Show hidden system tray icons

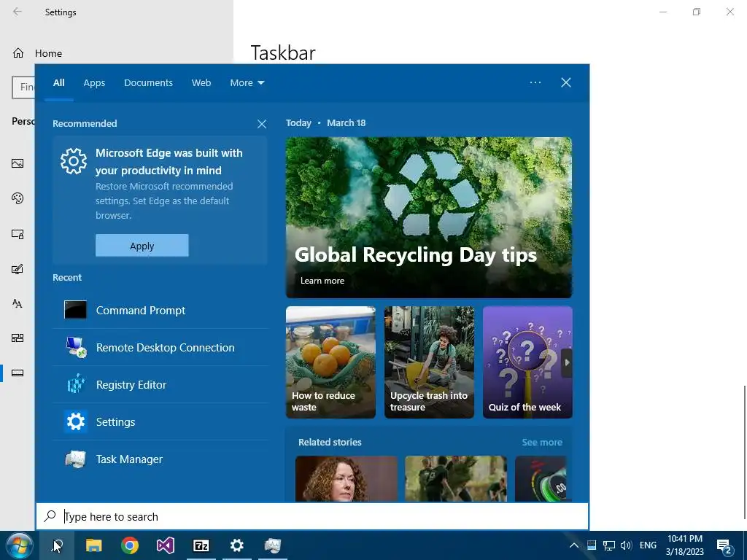[x=574, y=545]
